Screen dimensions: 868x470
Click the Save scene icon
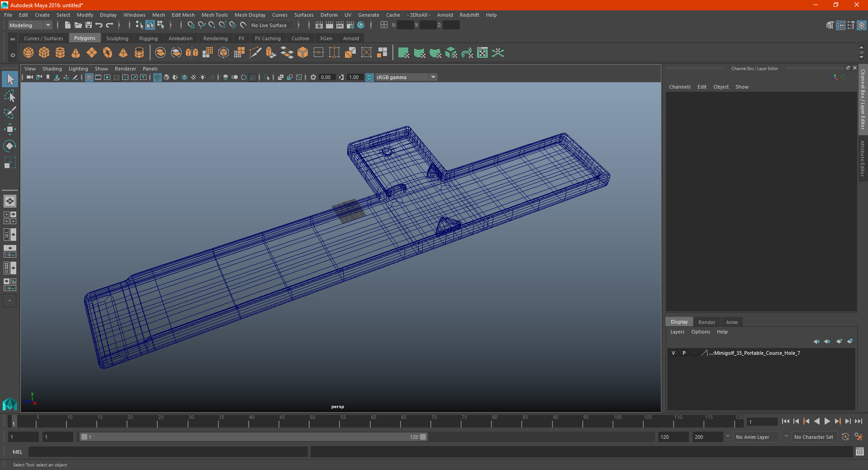pyautogui.click(x=89, y=25)
